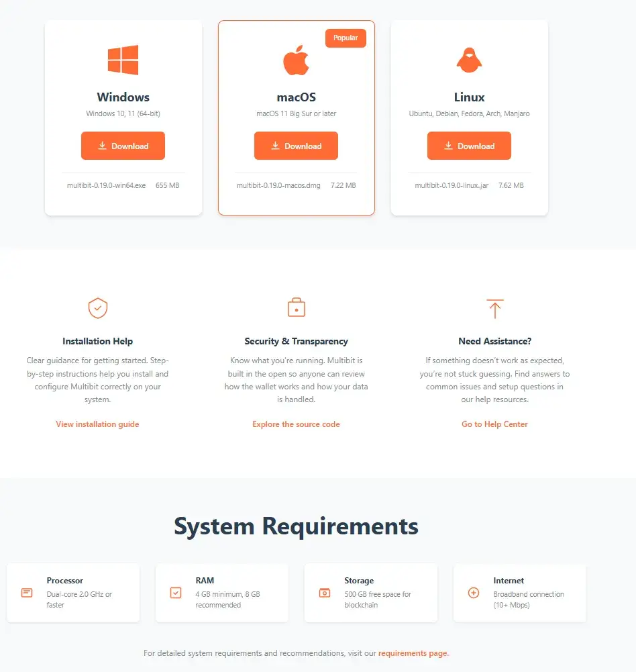Click the Internet card title
636x672 pixels.
509,581
